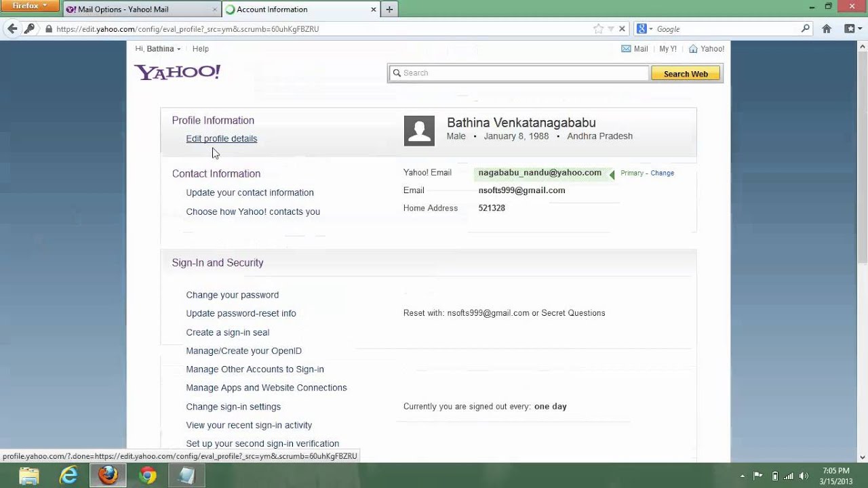Viewport: 868px width, 488px height.
Task: Select the Account Information tab
Action: tap(301, 9)
